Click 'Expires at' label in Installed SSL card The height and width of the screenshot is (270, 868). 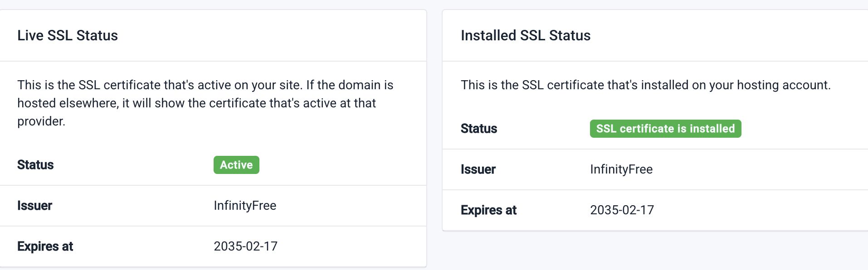pos(488,210)
